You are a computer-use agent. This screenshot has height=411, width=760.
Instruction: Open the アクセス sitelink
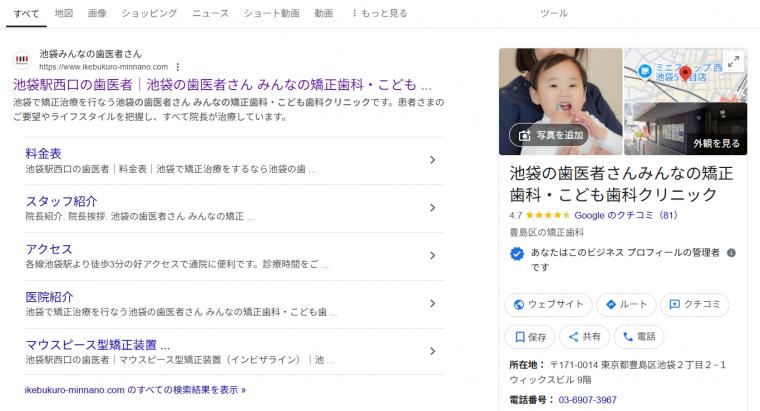49,249
